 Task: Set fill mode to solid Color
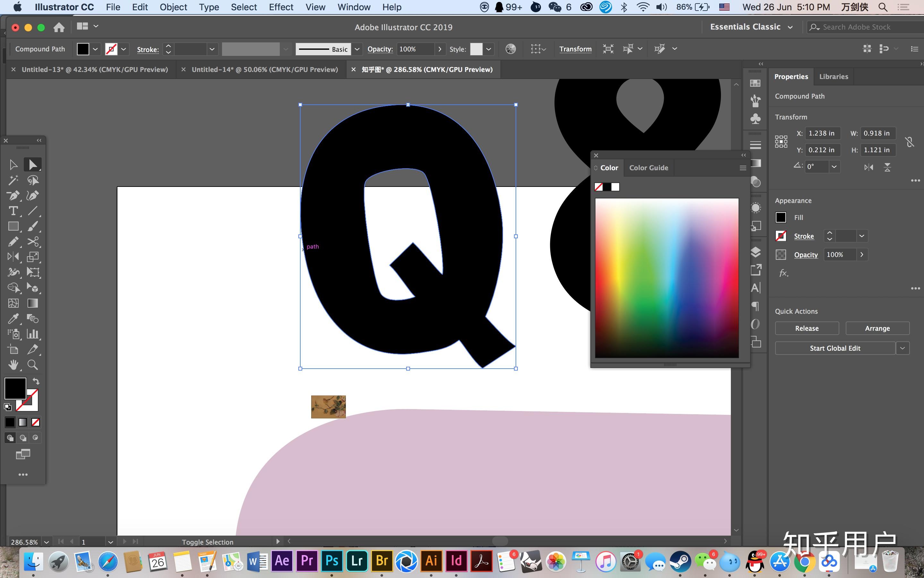[x=10, y=422]
